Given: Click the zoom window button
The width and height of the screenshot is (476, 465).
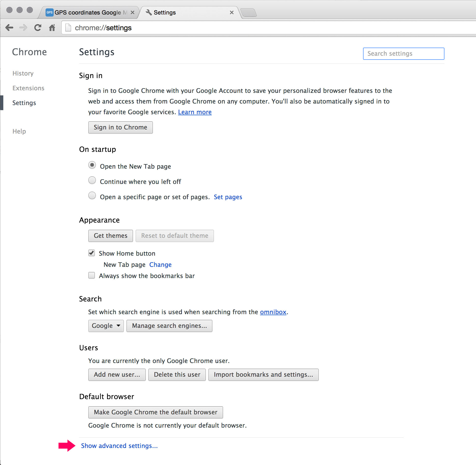Looking at the screenshot, I should click(x=30, y=10).
